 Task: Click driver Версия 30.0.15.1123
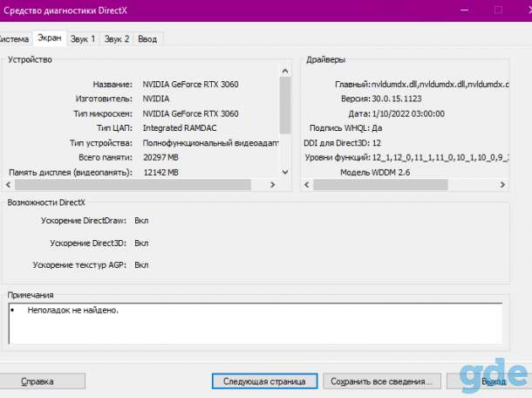[397, 99]
